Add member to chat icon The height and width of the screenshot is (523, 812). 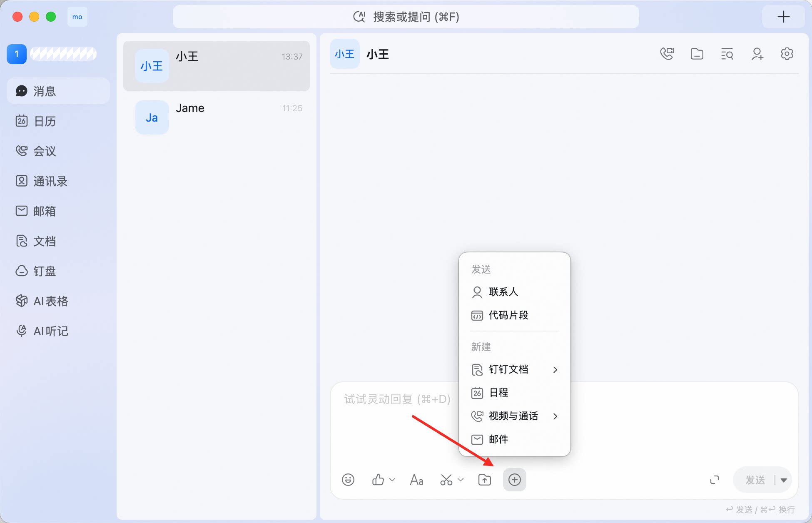(x=757, y=54)
